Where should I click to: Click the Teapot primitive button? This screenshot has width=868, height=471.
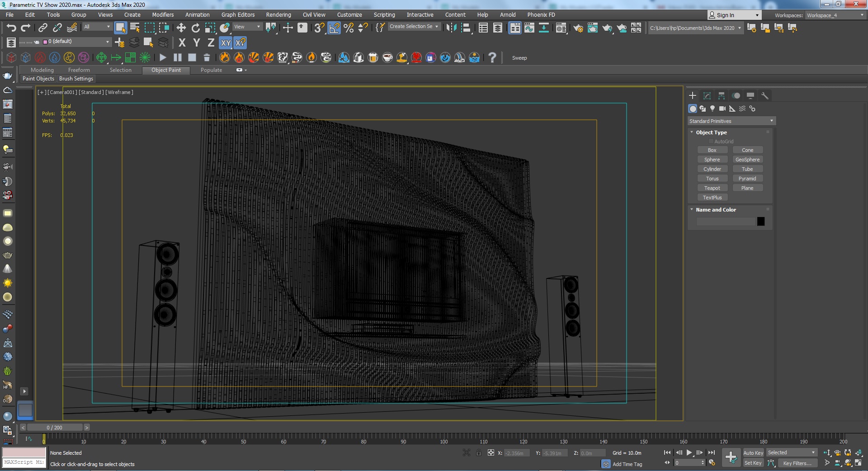click(712, 188)
